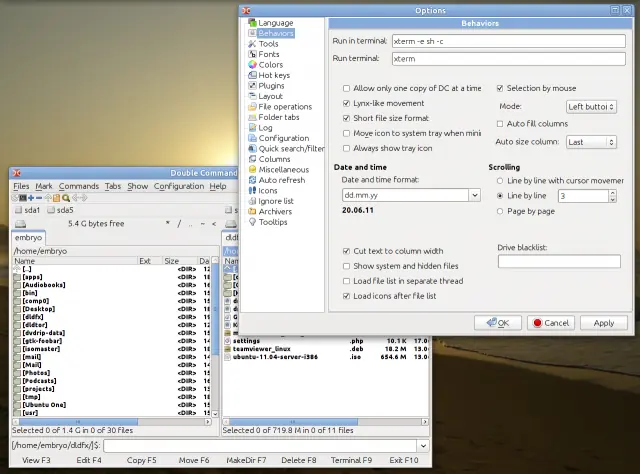640x474 pixels.
Task: Disable Lynx-like movement checkbox
Action: coord(347,103)
